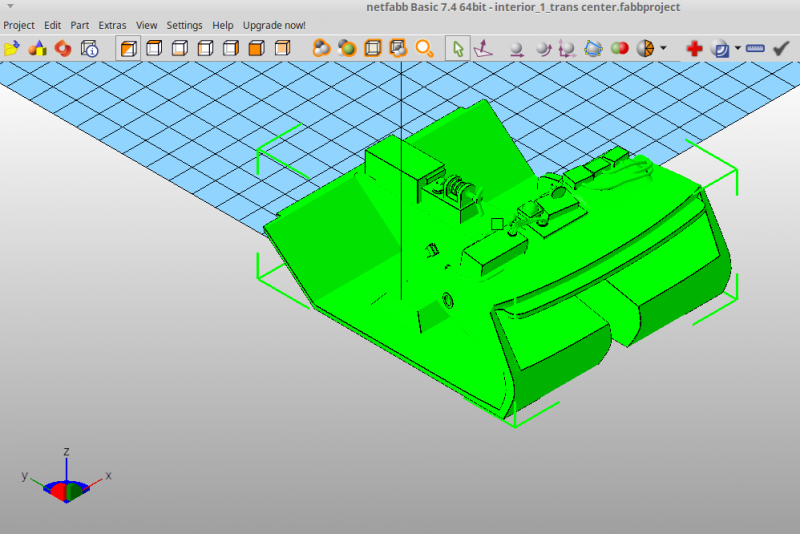Open the Part menu
Viewport: 800px width, 534px height.
point(80,26)
